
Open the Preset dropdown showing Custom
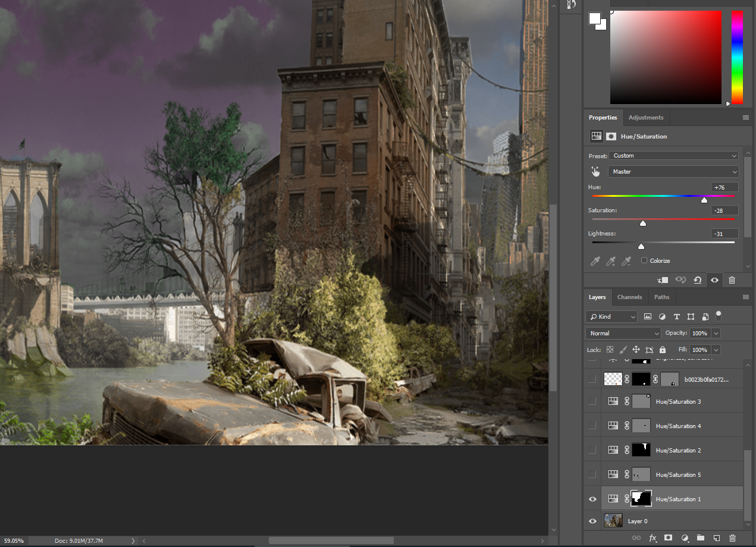673,155
